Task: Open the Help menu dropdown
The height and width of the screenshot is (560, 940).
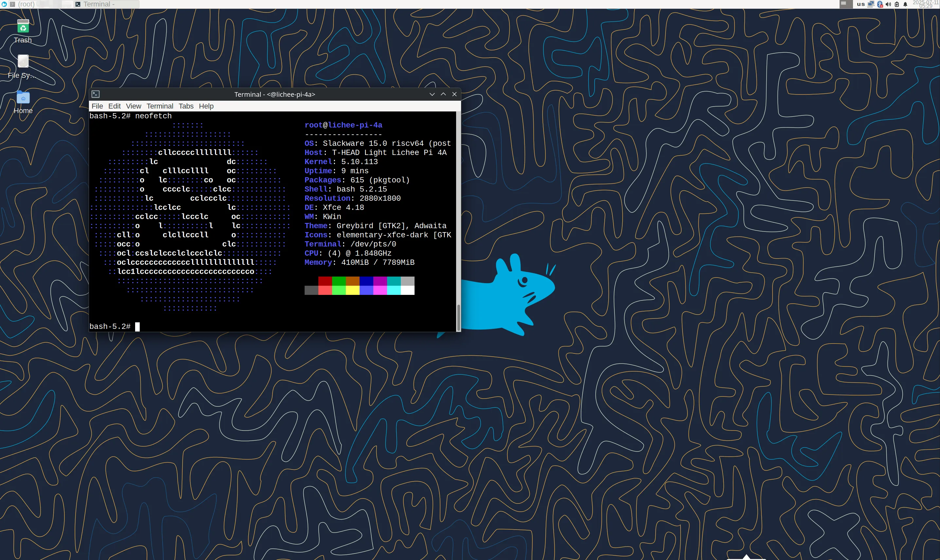Action: tap(206, 106)
